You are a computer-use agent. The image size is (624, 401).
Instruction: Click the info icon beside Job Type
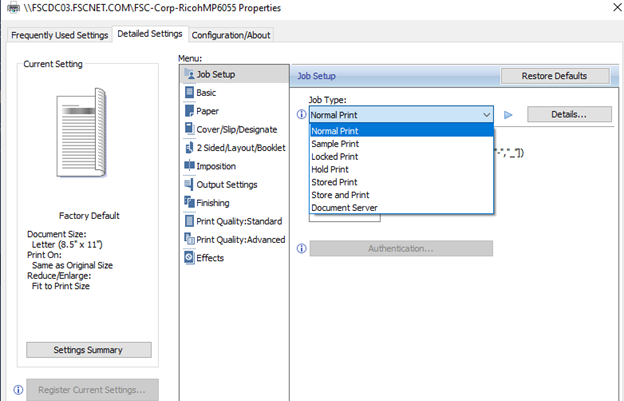click(x=302, y=115)
